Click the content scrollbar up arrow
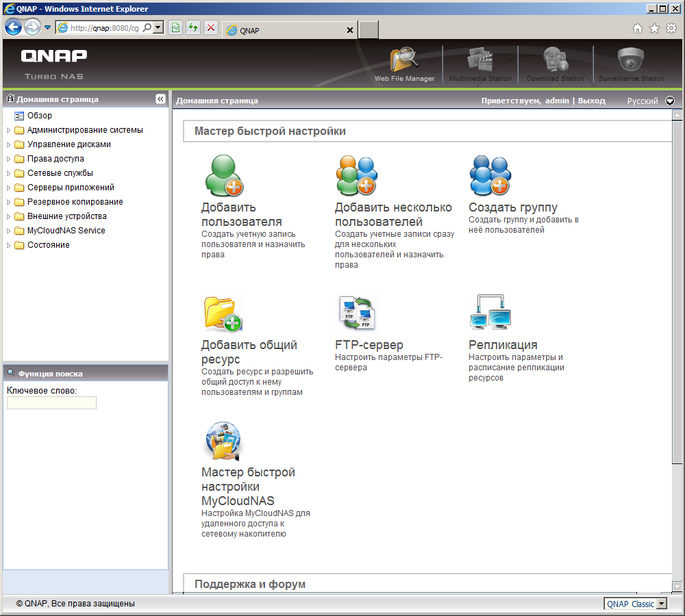Screen dimensions: 685x616 click(677, 115)
